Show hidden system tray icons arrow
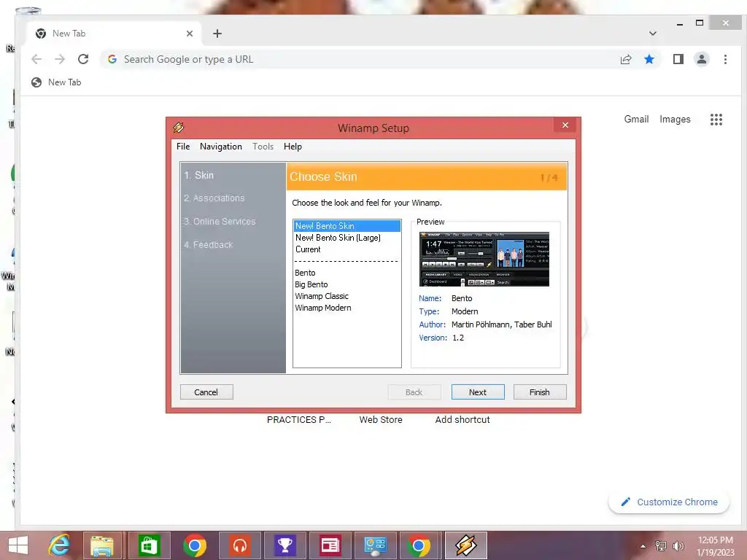This screenshot has height=560, width=747. tap(643, 546)
